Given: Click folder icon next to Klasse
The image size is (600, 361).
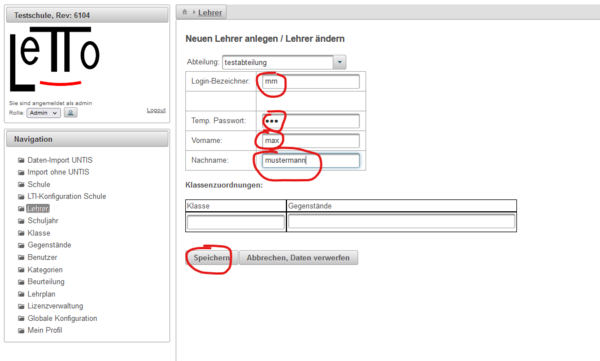Looking at the screenshot, I should click(x=21, y=233).
